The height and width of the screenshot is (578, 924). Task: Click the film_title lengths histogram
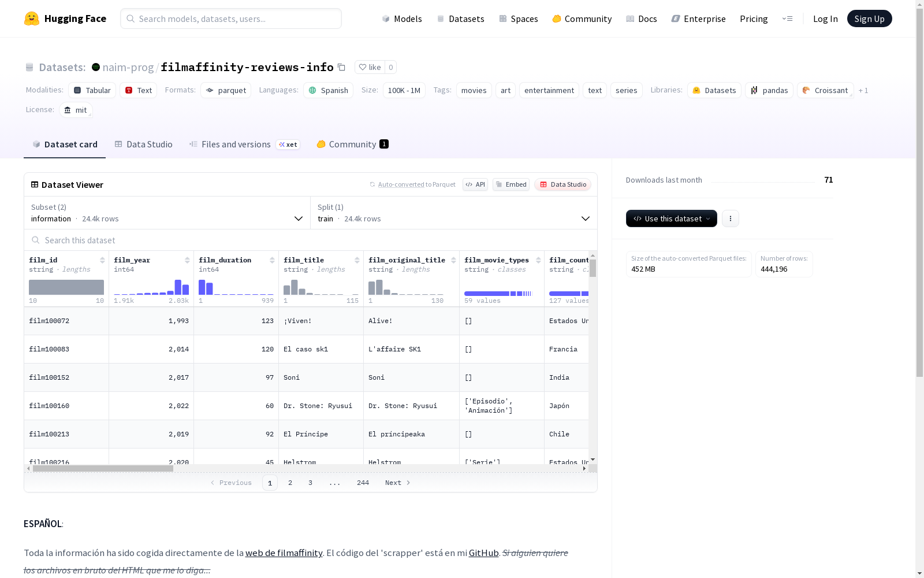coord(321,287)
